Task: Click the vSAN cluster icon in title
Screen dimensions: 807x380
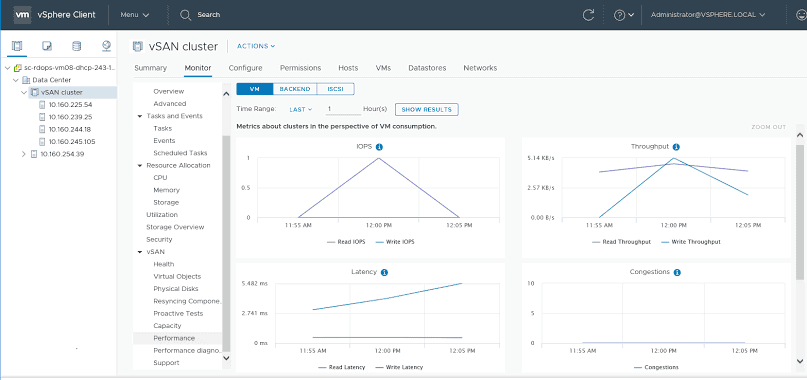Action: (x=137, y=46)
